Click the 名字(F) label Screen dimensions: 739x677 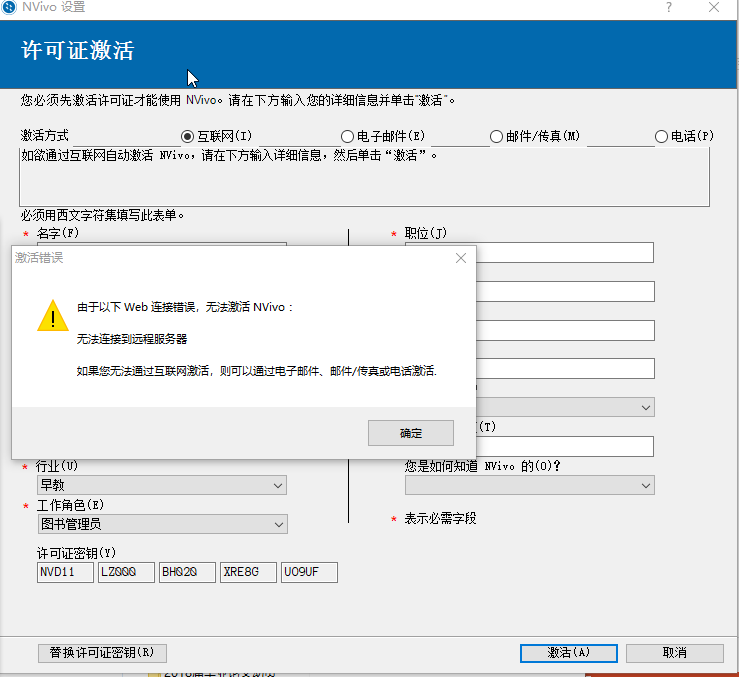57,233
